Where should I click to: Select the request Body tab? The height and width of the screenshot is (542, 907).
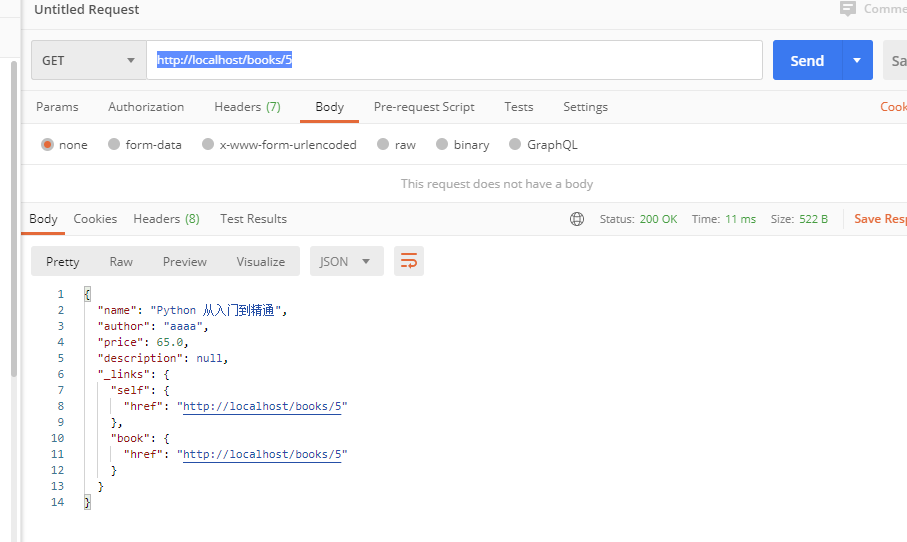click(330, 107)
